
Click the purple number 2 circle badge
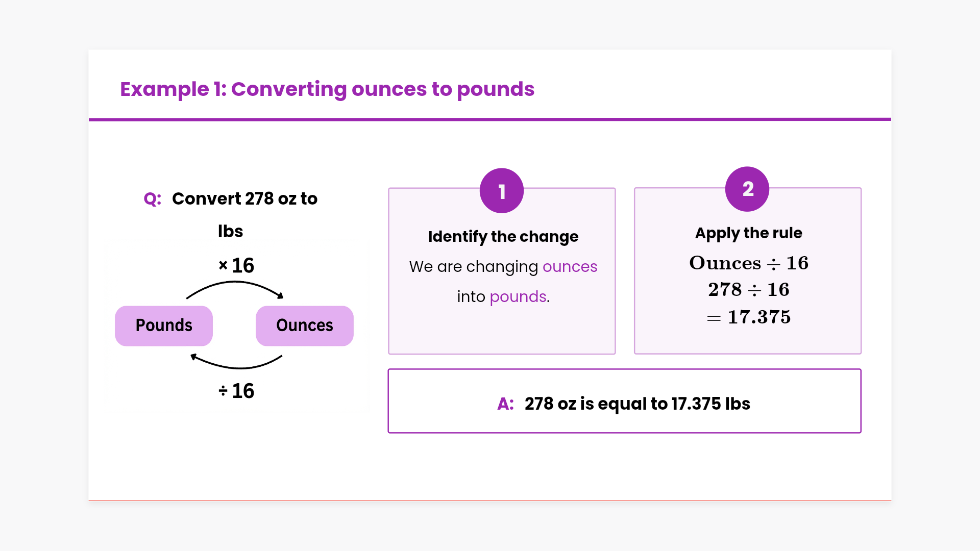coord(747,189)
